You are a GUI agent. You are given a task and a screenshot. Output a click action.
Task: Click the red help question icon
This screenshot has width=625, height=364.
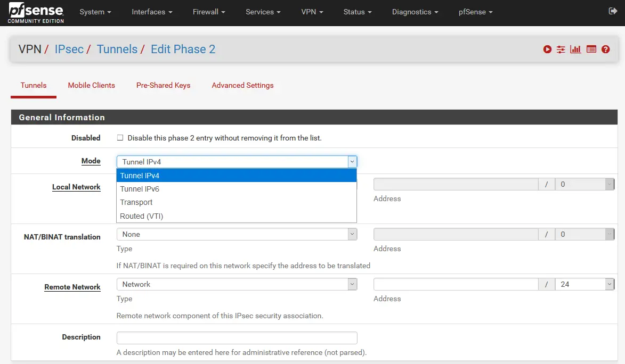tap(606, 49)
